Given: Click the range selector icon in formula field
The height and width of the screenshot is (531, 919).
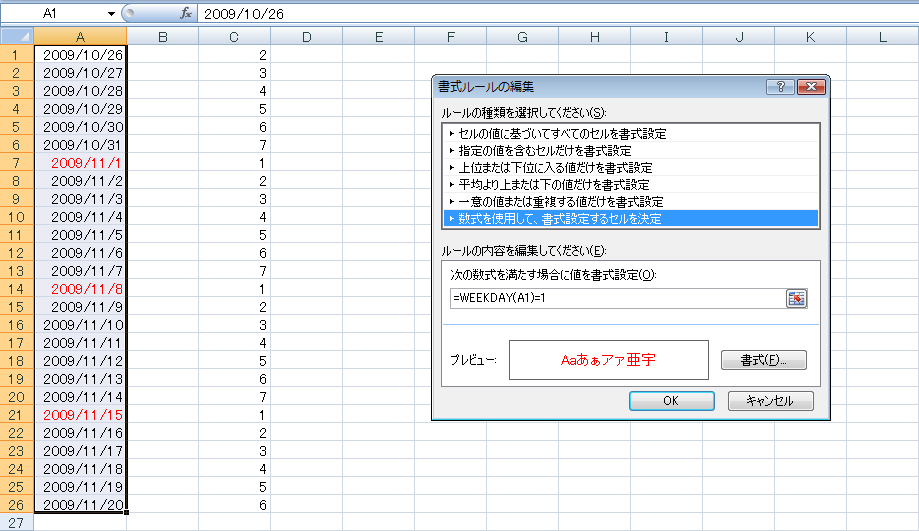Looking at the screenshot, I should pyautogui.click(x=796, y=298).
